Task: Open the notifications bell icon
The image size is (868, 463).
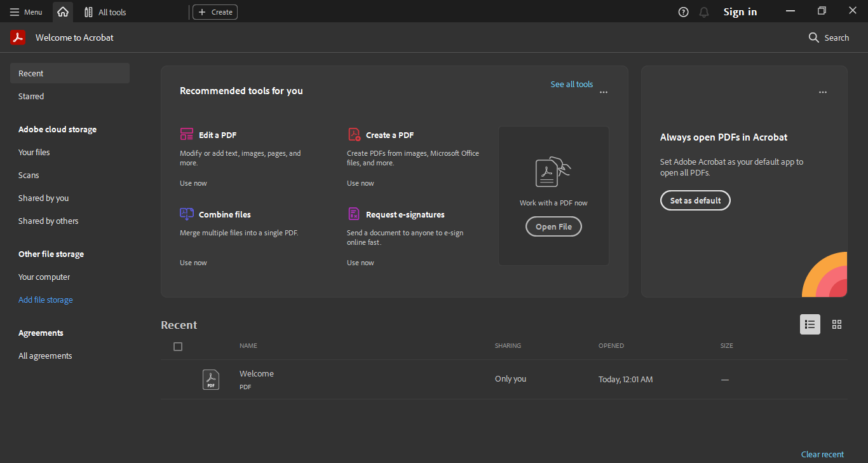Action: coord(703,12)
